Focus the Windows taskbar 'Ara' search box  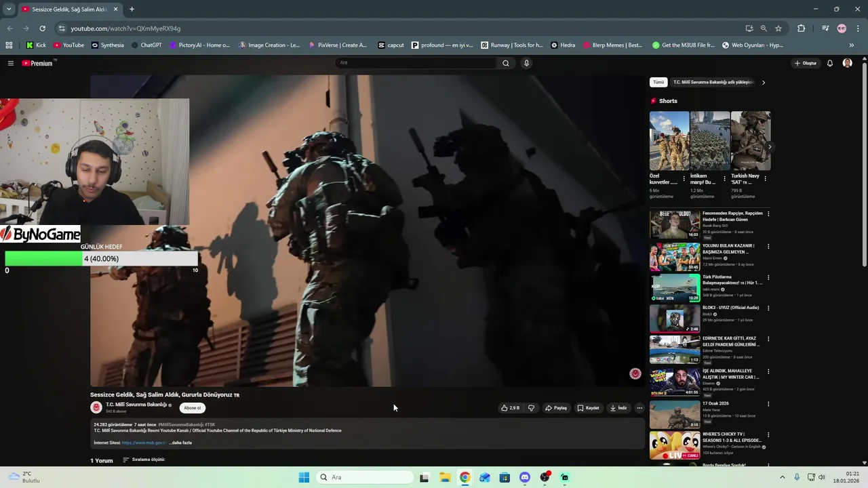coord(365,477)
